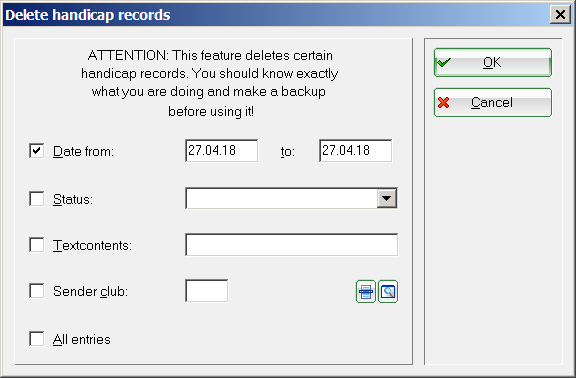Tick the Textcontents checkbox

37,245
